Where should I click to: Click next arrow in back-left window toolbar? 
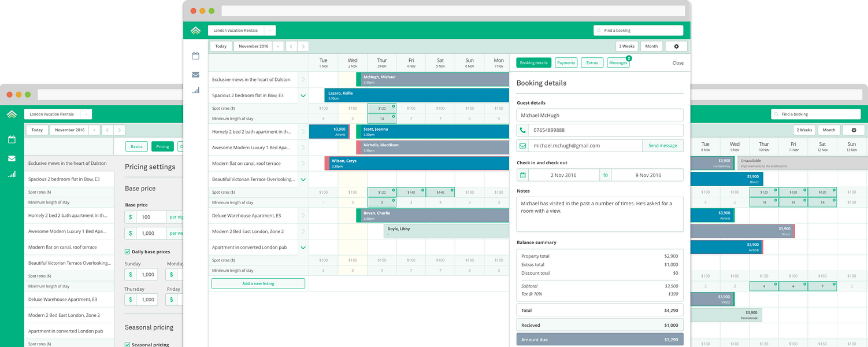click(119, 130)
